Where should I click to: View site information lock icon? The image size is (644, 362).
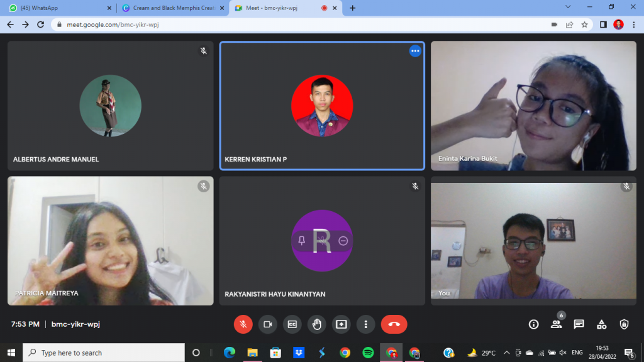(59, 25)
